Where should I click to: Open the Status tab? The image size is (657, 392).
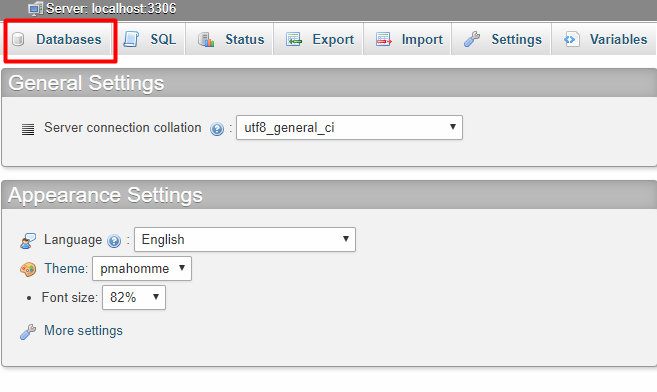click(x=230, y=39)
